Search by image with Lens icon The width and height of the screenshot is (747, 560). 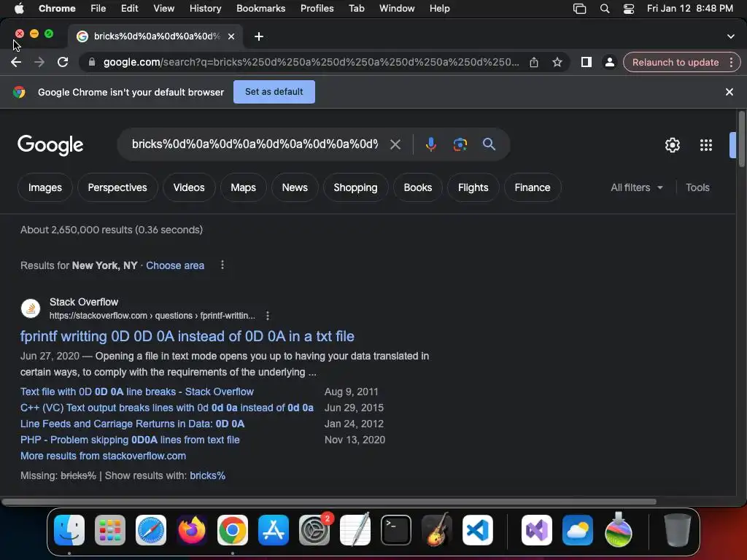click(x=460, y=144)
